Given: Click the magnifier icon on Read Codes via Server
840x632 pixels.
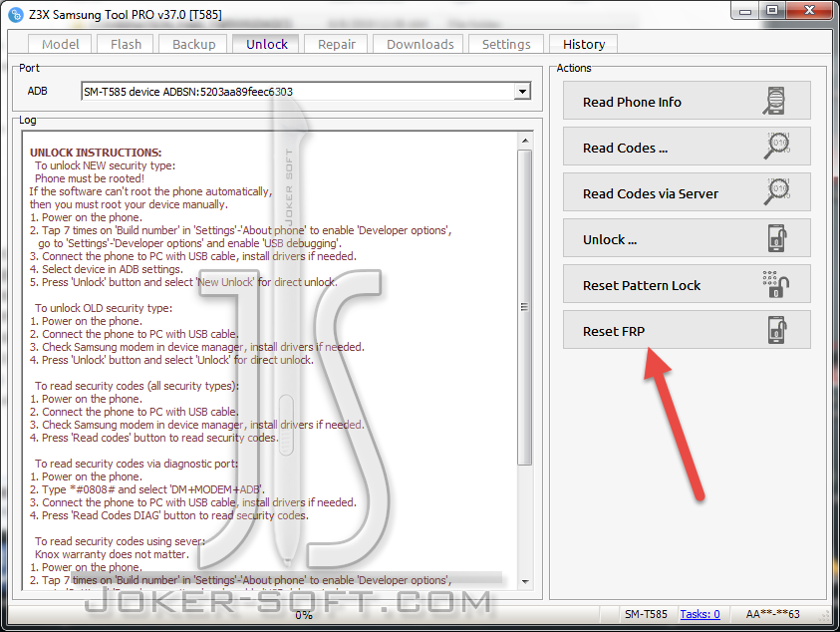Looking at the screenshot, I should click(x=777, y=191).
